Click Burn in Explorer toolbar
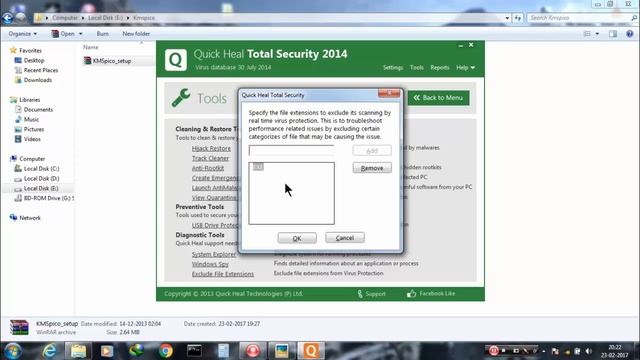This screenshot has height=360, width=640. [x=102, y=33]
